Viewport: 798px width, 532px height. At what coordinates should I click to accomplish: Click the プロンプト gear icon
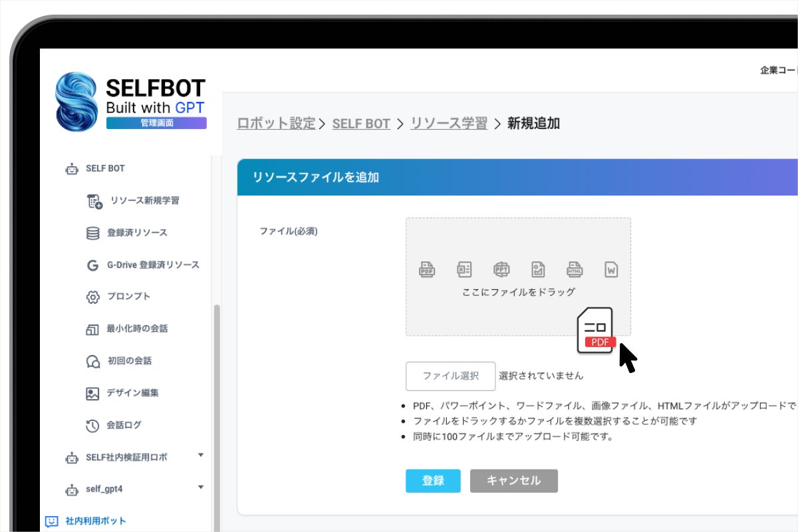[x=93, y=297]
